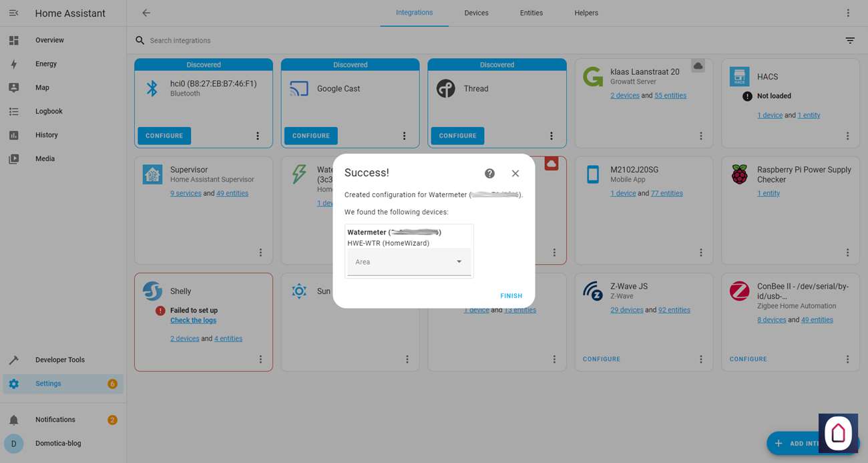The height and width of the screenshot is (463, 868).
Task: Open klaas Laanstraat 55 entities link
Action: click(x=670, y=96)
